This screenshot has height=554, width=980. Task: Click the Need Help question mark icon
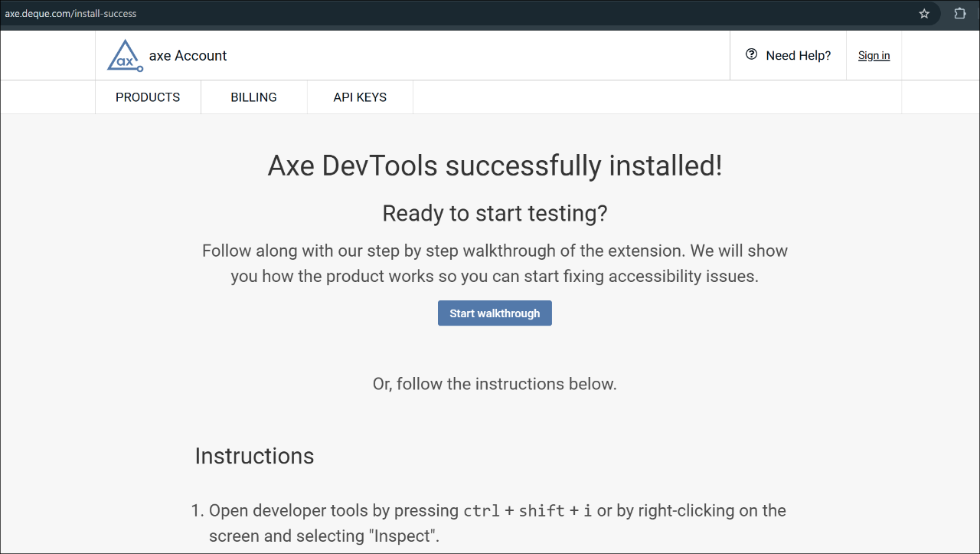(x=751, y=54)
